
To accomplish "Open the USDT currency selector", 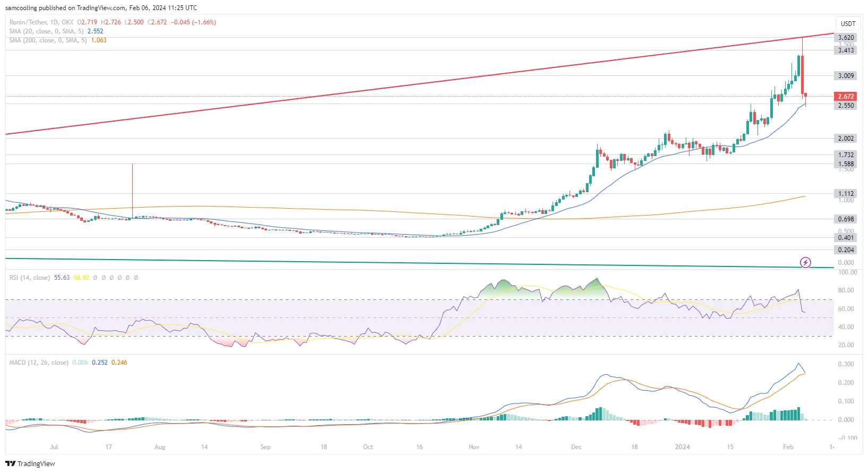I will click(x=848, y=23).
